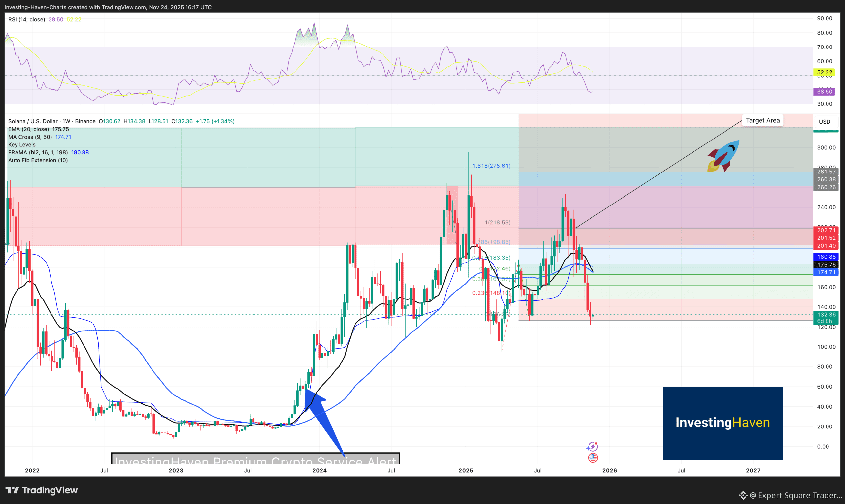This screenshot has height=504, width=845.
Task: Click the 132.36 current price label
Action: point(826,314)
